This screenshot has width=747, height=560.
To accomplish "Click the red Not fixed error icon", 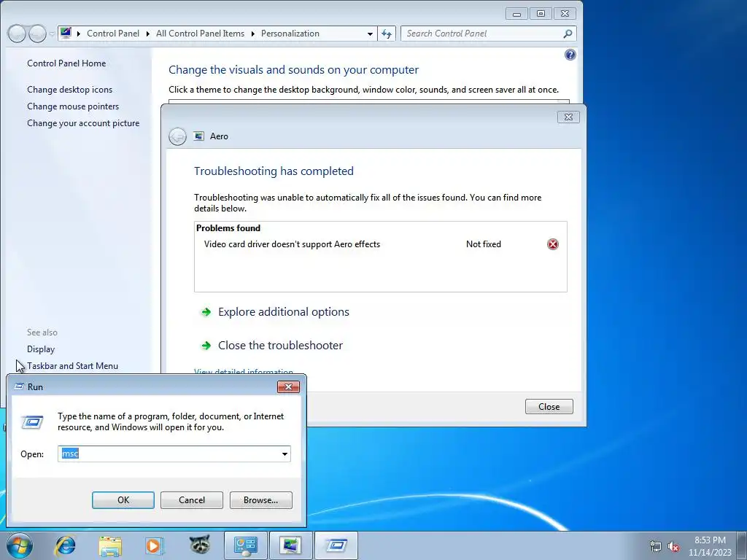I will coord(553,244).
